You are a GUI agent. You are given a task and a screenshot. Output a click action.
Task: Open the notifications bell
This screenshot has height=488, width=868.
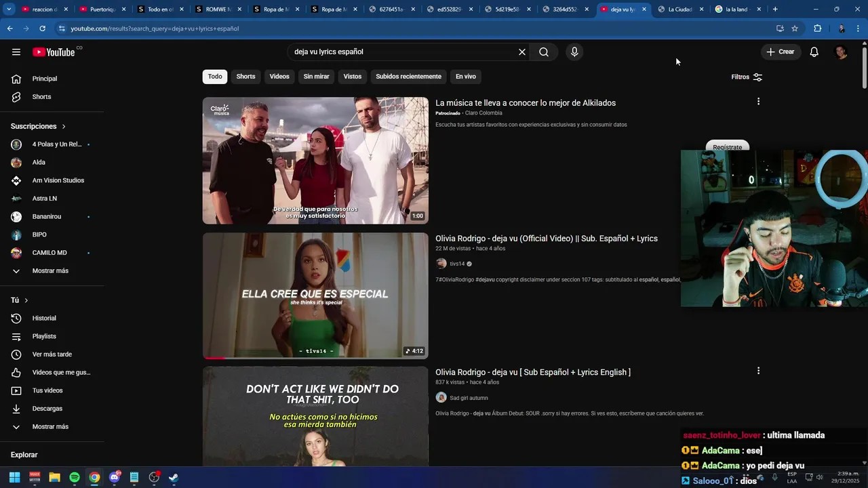tap(814, 52)
